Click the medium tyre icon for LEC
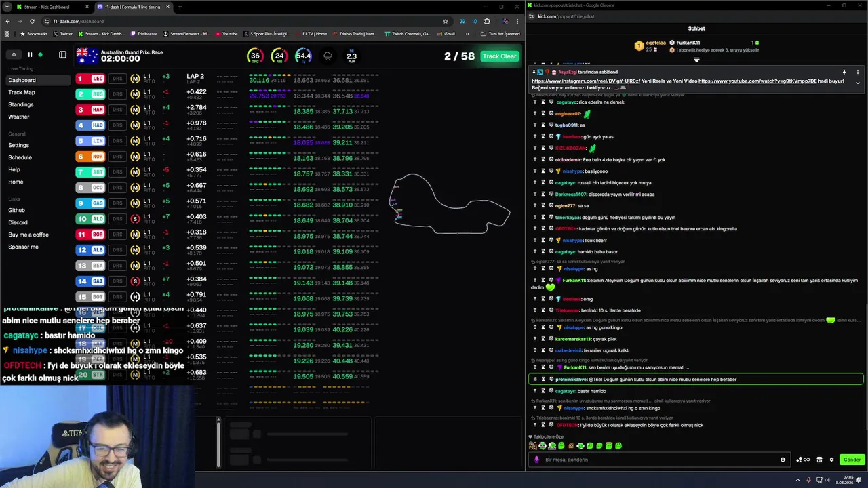 coord(135,79)
